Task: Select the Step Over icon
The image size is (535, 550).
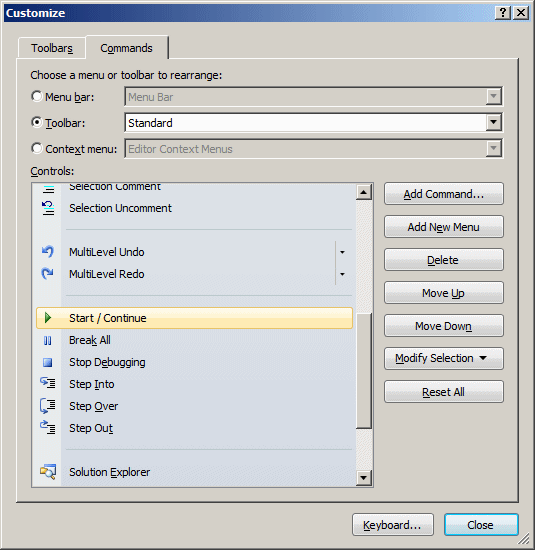Action: (48, 406)
